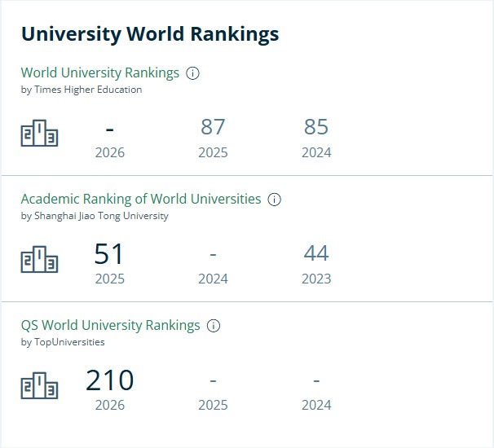Image resolution: width=494 pixels, height=448 pixels.
Task: Click podium icon in Times Higher Education row
Action: tap(39, 133)
